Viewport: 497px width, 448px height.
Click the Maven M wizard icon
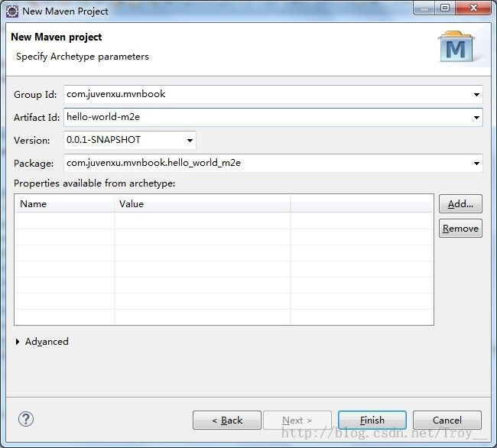pyautogui.click(x=456, y=47)
